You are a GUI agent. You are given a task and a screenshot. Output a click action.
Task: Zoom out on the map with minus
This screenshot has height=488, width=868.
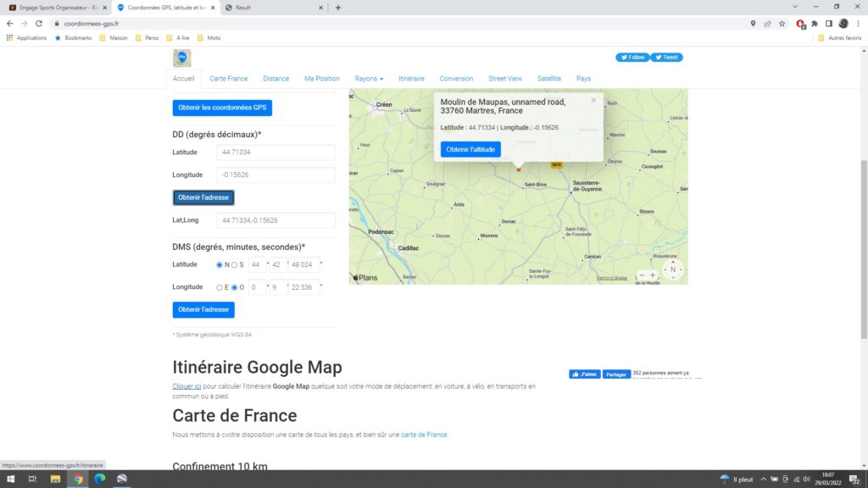641,275
